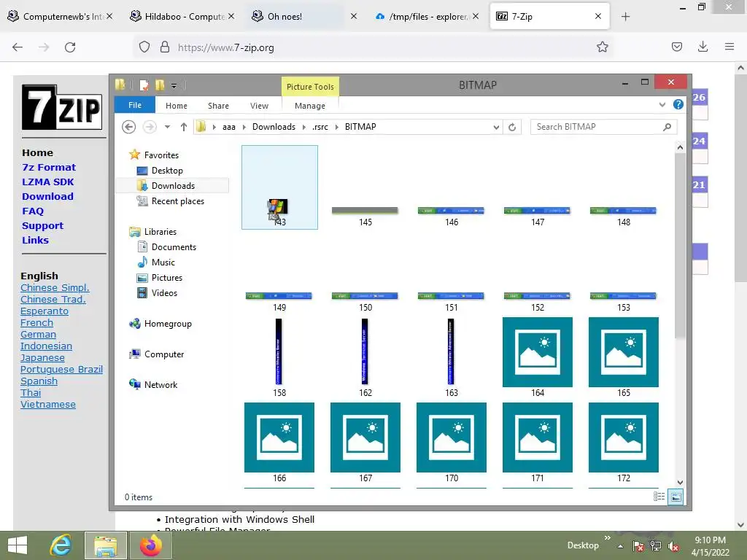Choose the German language link
Viewport: 747px width, 560px height.
[x=38, y=334]
